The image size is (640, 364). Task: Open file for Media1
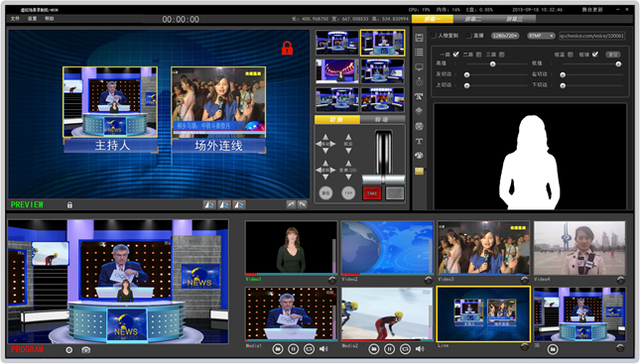278,349
